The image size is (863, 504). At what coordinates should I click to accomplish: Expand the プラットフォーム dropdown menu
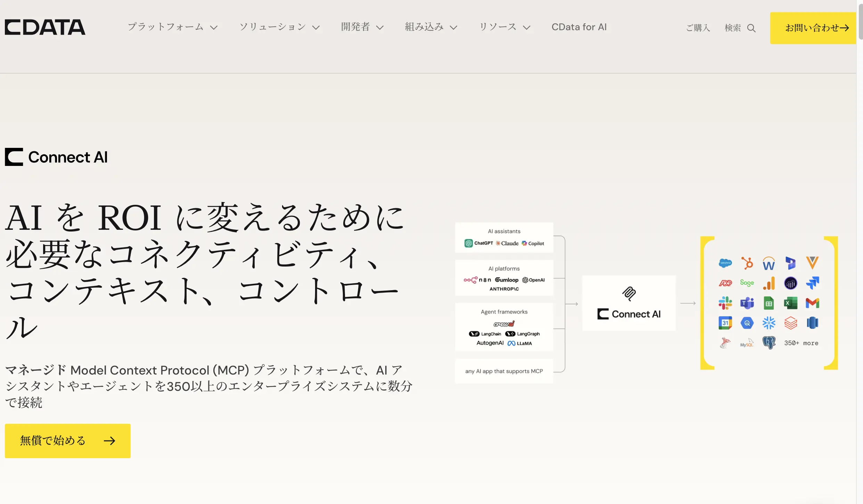pyautogui.click(x=172, y=27)
